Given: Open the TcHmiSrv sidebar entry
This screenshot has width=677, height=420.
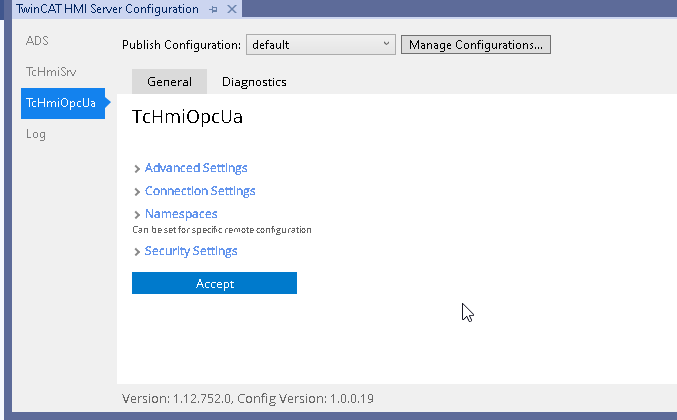Looking at the screenshot, I should pos(51,72).
